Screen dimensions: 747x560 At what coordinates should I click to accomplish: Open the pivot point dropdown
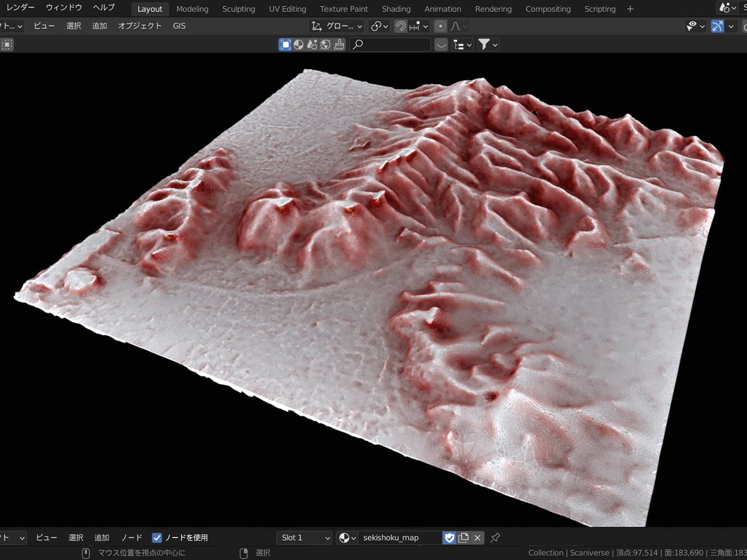[379, 26]
